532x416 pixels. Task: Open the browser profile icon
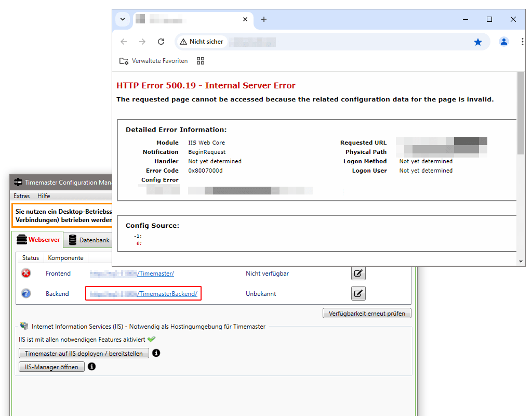504,42
